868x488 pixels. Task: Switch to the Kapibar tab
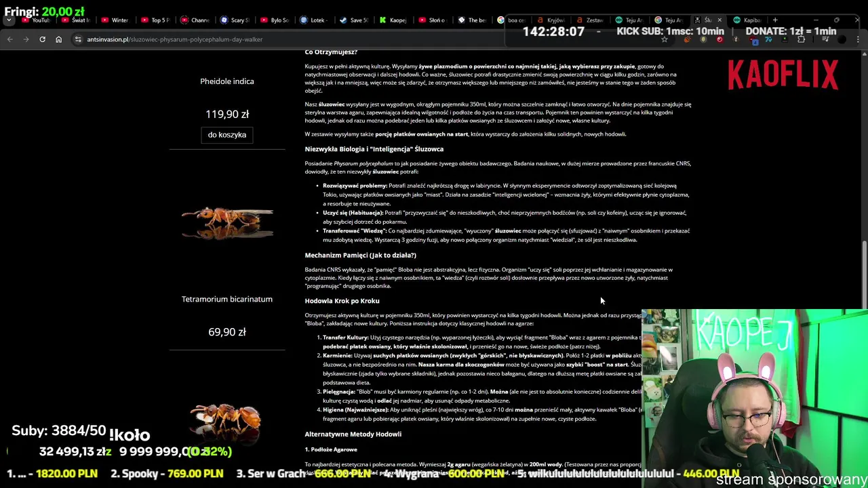click(746, 20)
